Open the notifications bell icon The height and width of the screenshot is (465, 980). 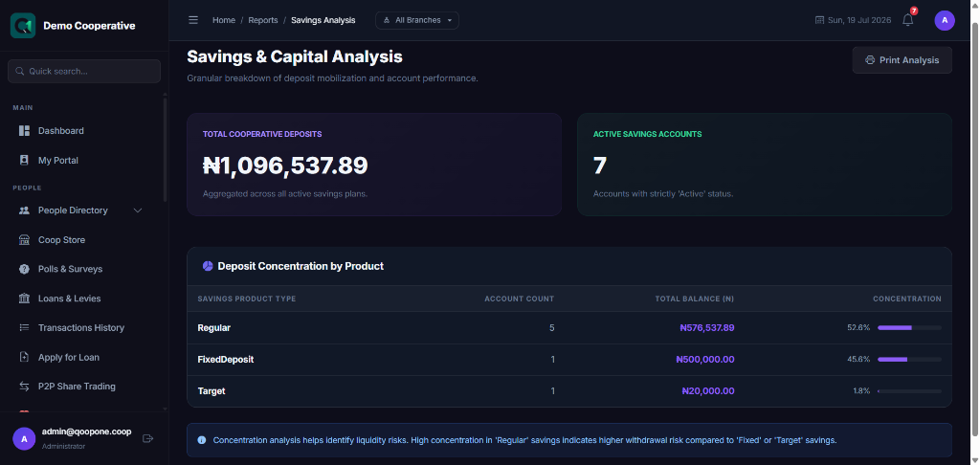(908, 20)
